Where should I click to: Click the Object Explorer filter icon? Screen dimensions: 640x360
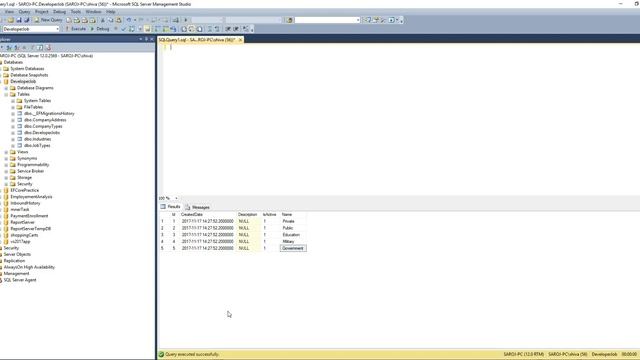(x=33, y=48)
